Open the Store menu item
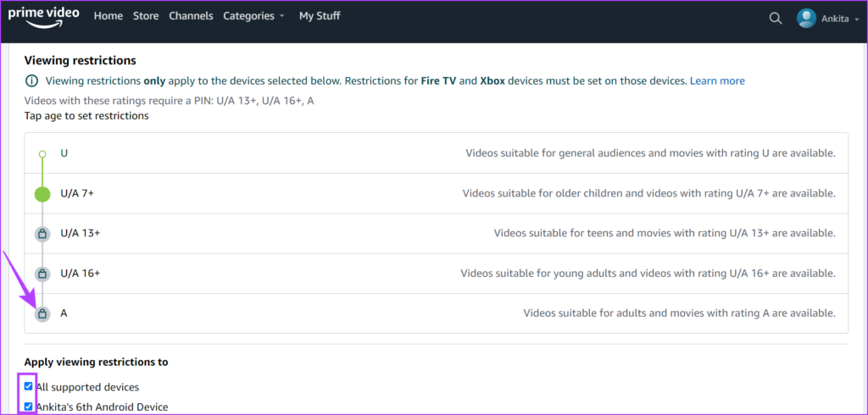 (x=146, y=16)
